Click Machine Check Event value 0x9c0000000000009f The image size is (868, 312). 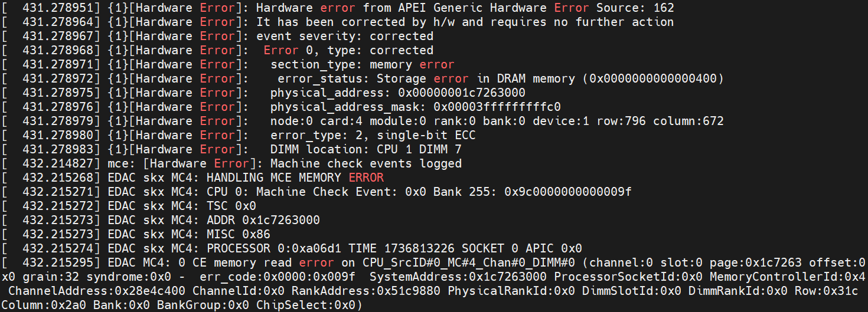[568, 192]
